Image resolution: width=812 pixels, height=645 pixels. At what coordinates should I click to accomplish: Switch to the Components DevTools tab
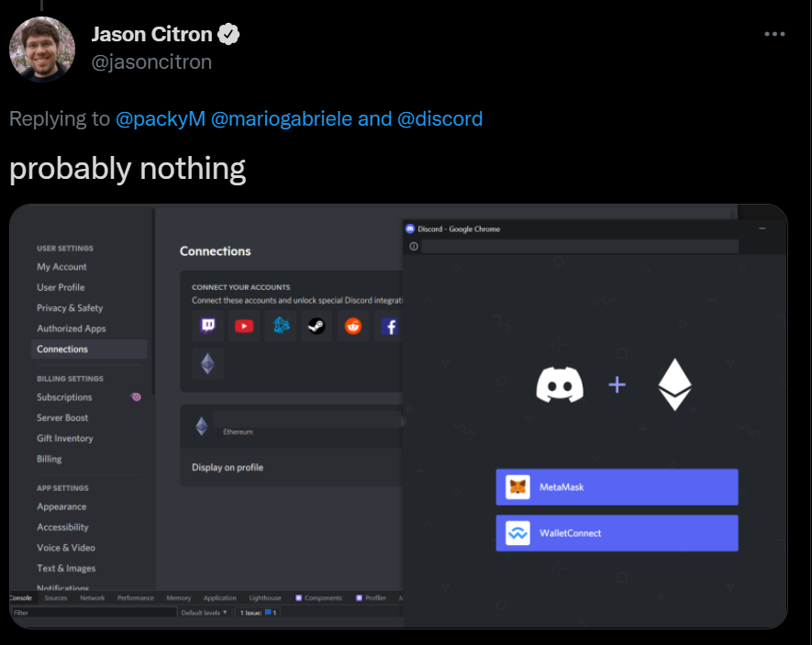click(319, 598)
